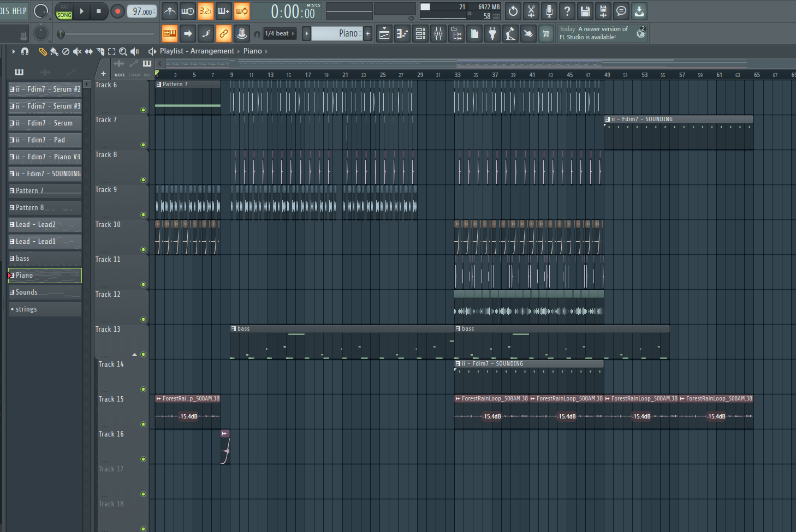This screenshot has width=796, height=532.
Task: Open the HELP menu
Action: pyautogui.click(x=19, y=11)
